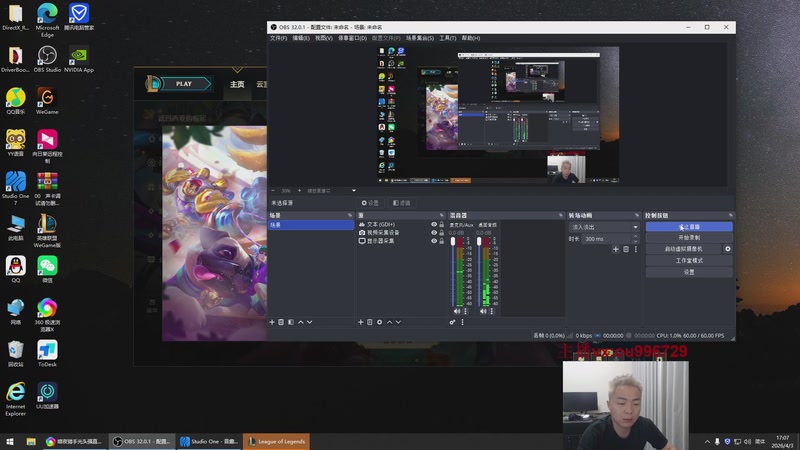Screen dimensions: 800x450
Task: Lock the 文本 (GDI+) source
Action: pos(442,224)
